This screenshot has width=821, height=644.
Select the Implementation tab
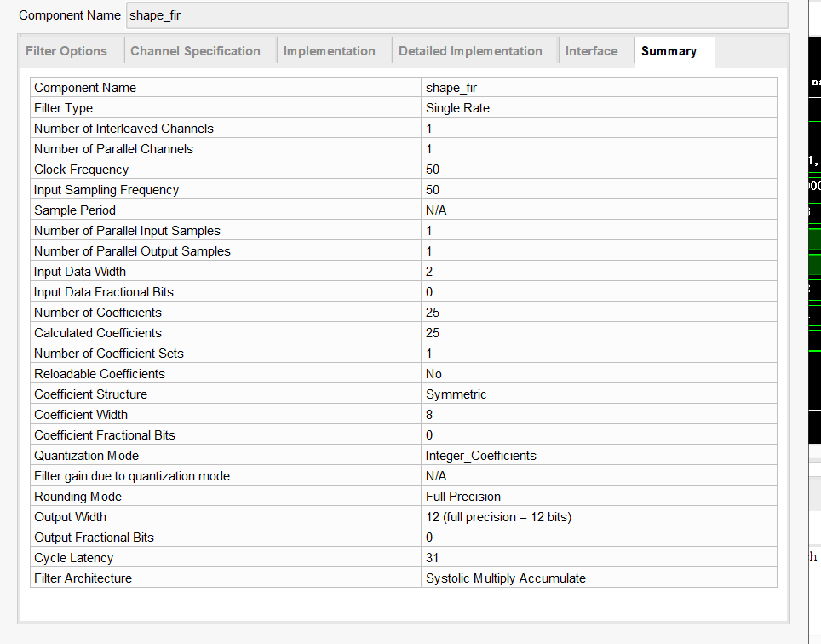tap(329, 51)
